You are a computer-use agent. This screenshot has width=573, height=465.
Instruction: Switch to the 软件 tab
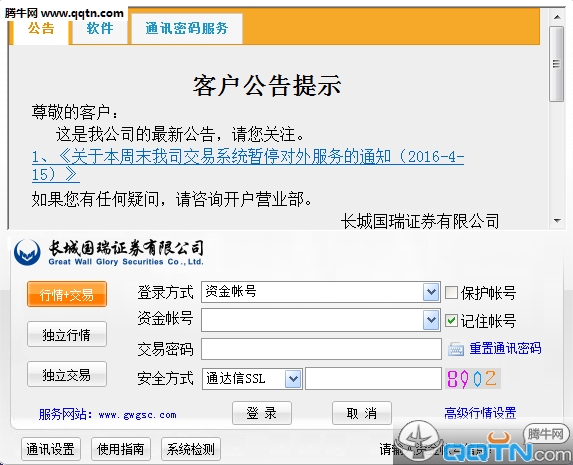coord(100,29)
